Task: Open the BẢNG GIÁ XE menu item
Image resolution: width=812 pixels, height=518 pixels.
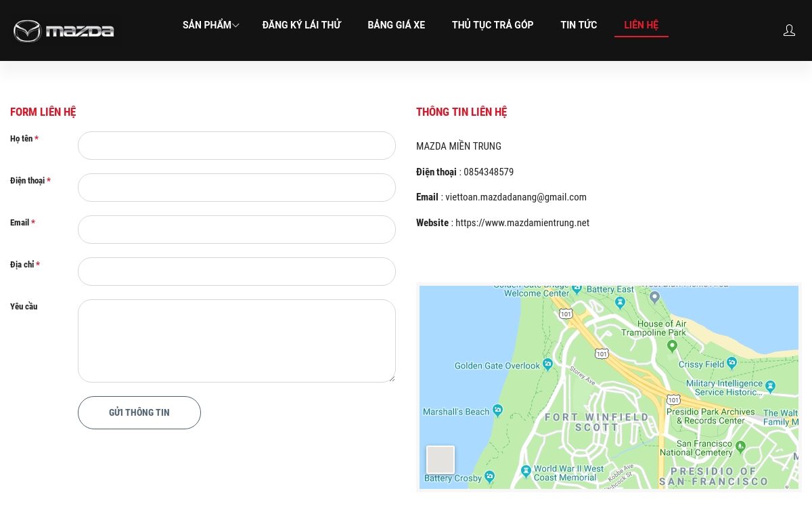Action: point(397,25)
